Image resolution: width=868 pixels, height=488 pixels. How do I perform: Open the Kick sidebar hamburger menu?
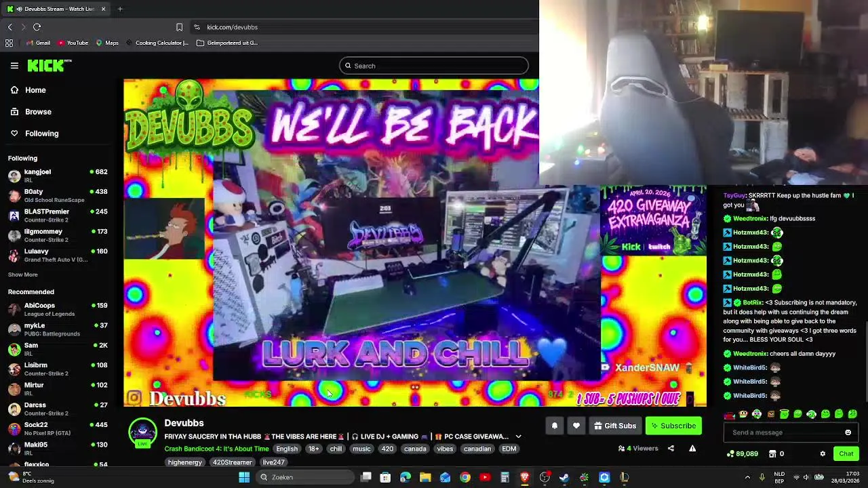(14, 66)
